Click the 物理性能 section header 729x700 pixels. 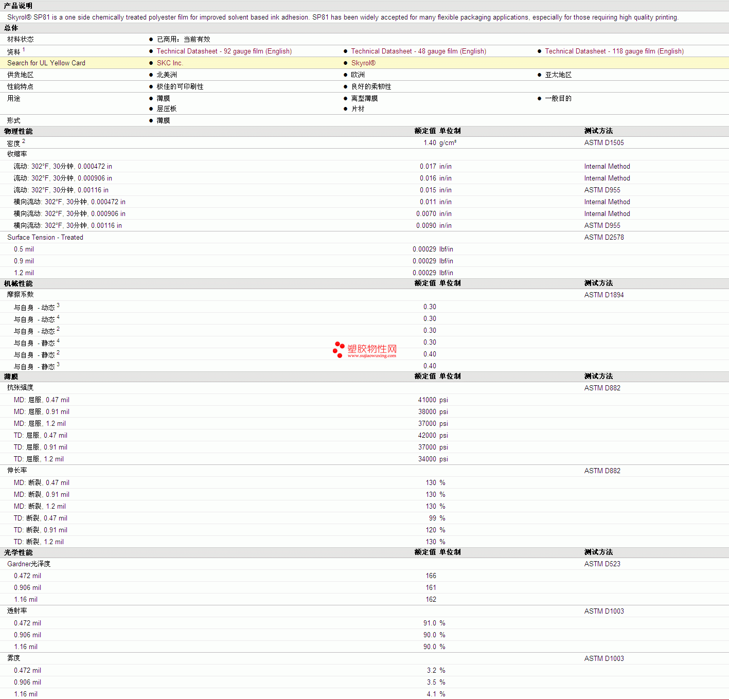(x=18, y=131)
